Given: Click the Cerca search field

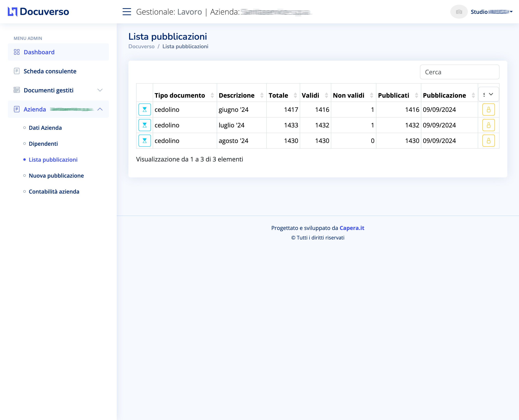Looking at the screenshot, I should pos(459,72).
